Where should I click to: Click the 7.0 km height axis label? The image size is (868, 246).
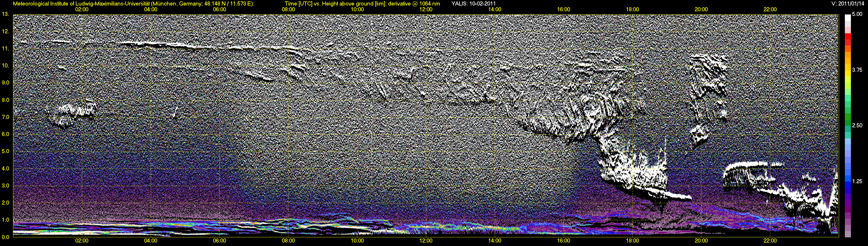coord(5,117)
